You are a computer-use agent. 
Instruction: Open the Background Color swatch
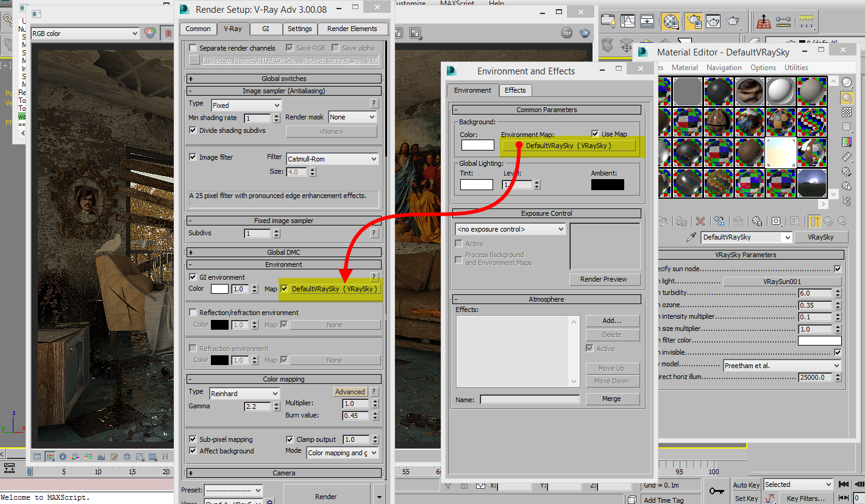point(477,145)
